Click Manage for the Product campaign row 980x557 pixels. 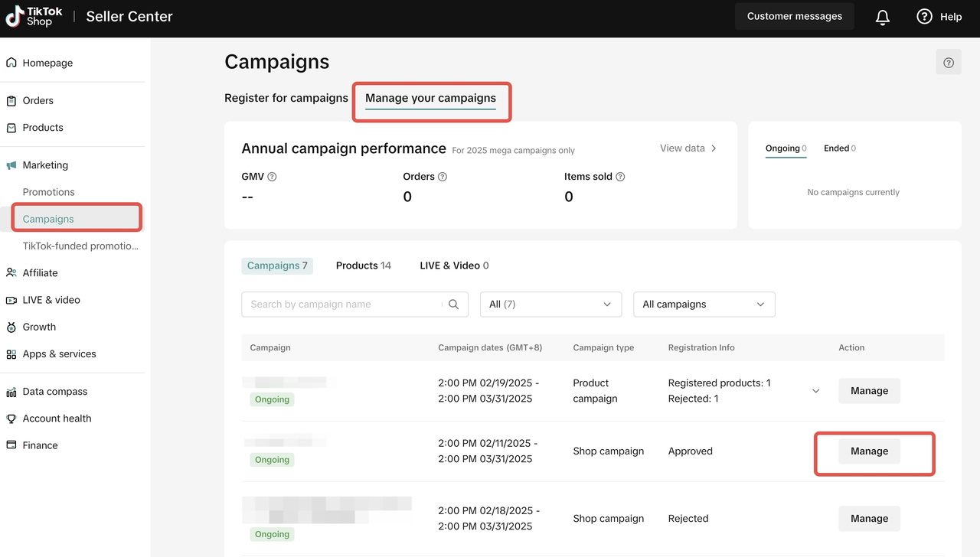click(x=869, y=391)
